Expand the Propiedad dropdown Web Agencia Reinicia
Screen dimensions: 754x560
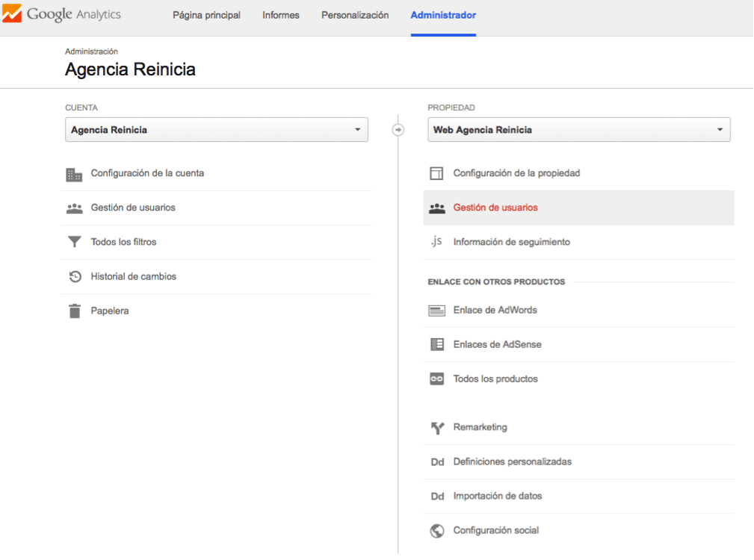coord(578,130)
